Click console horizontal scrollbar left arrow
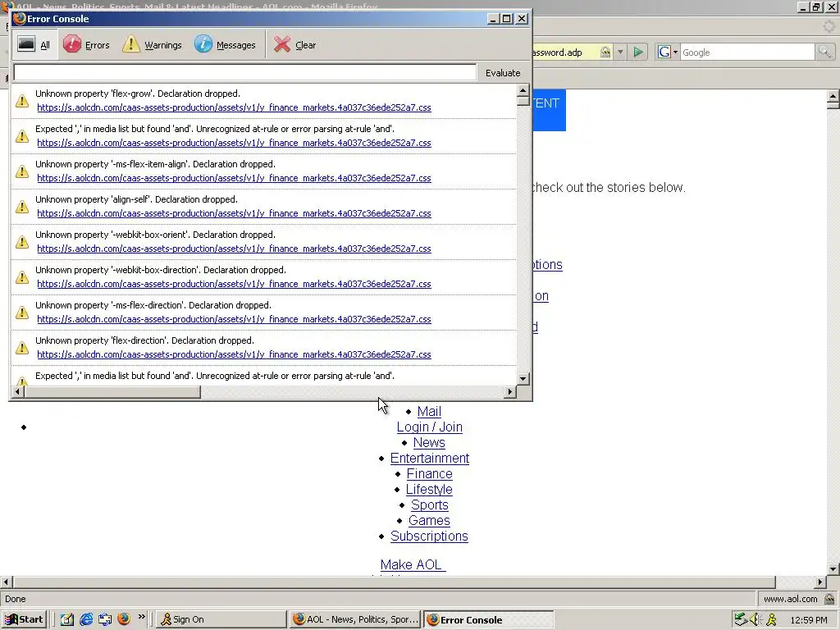 [18, 392]
